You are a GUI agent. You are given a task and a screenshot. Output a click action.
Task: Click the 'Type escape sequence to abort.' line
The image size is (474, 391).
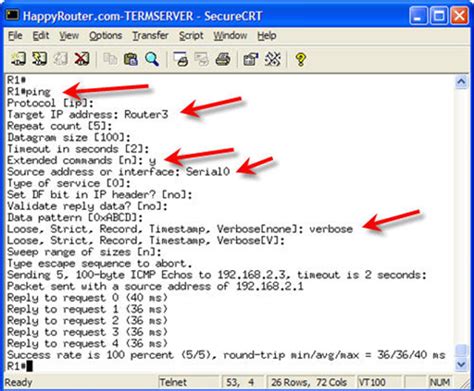coord(100,263)
